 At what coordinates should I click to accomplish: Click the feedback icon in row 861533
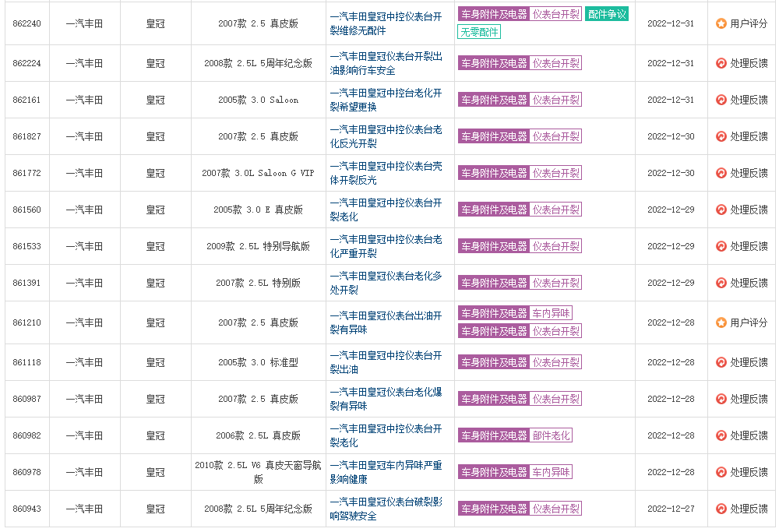(x=721, y=246)
